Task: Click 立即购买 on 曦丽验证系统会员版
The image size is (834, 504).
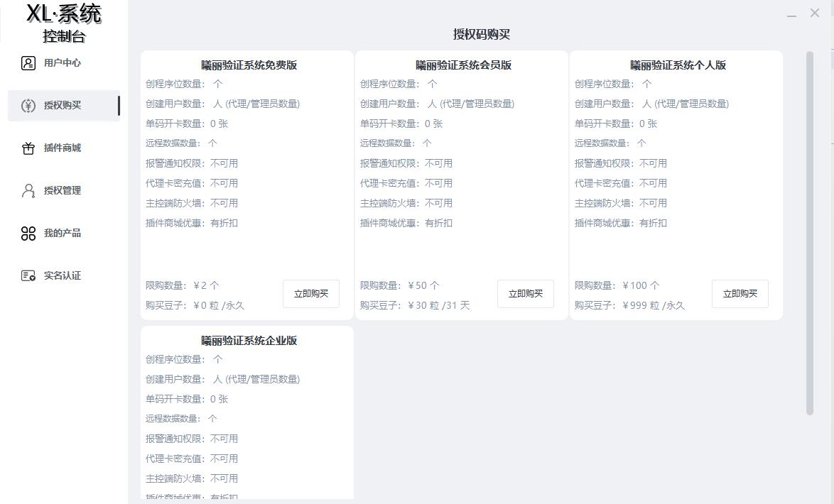Action: 525,293
